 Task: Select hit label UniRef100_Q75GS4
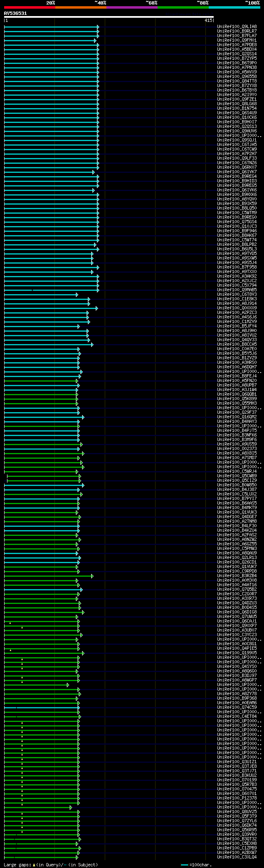point(237,222)
